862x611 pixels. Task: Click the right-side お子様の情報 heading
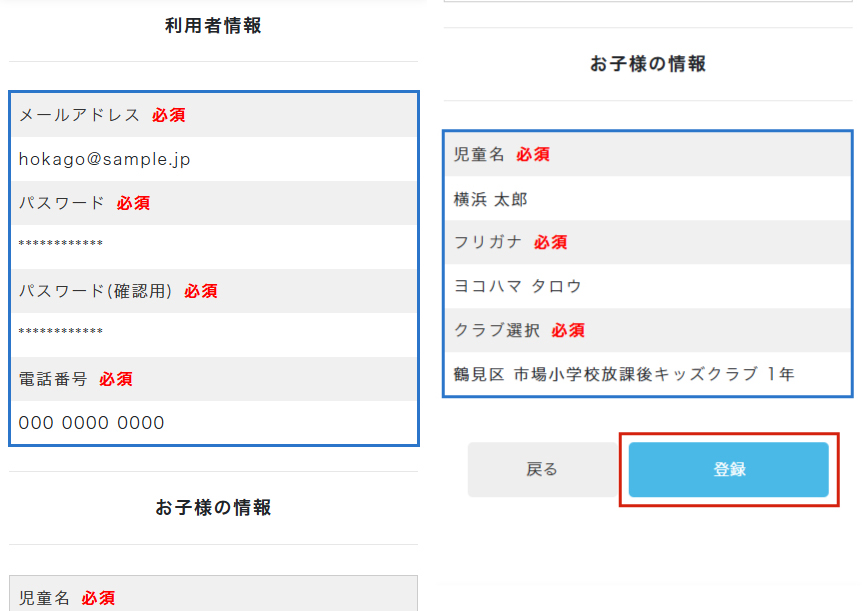[648, 64]
